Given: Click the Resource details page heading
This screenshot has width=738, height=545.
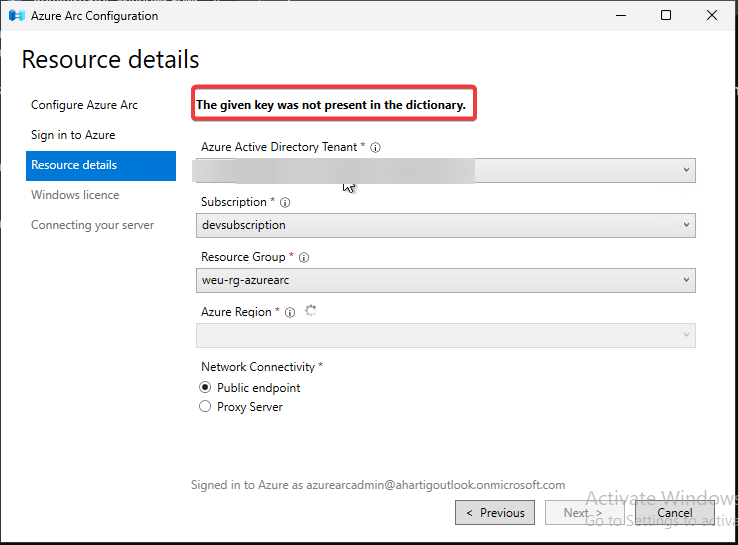Looking at the screenshot, I should coord(111,60).
